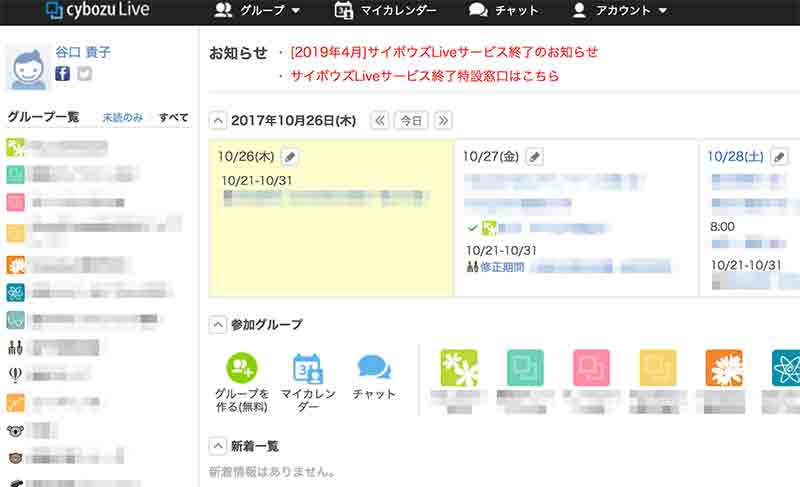Open チャット from the top navigation bar
This screenshot has height=487, width=800.
[x=504, y=11]
